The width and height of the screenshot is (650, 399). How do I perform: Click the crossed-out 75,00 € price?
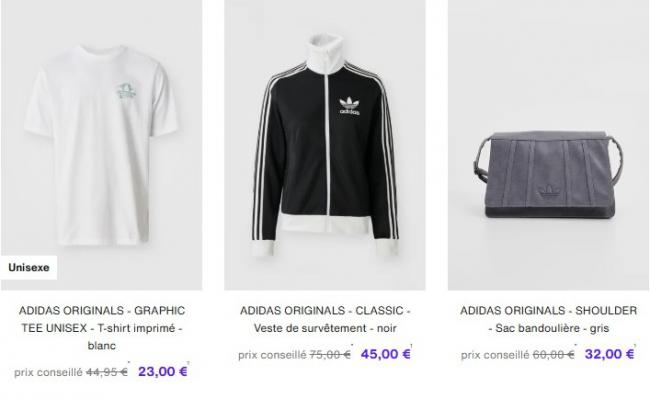click(330, 355)
